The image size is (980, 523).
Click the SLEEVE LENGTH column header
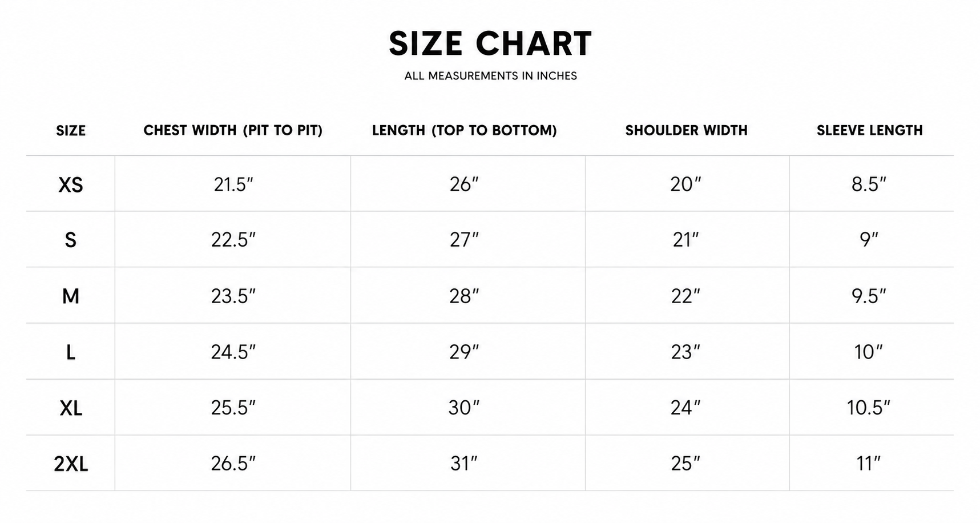(x=869, y=131)
